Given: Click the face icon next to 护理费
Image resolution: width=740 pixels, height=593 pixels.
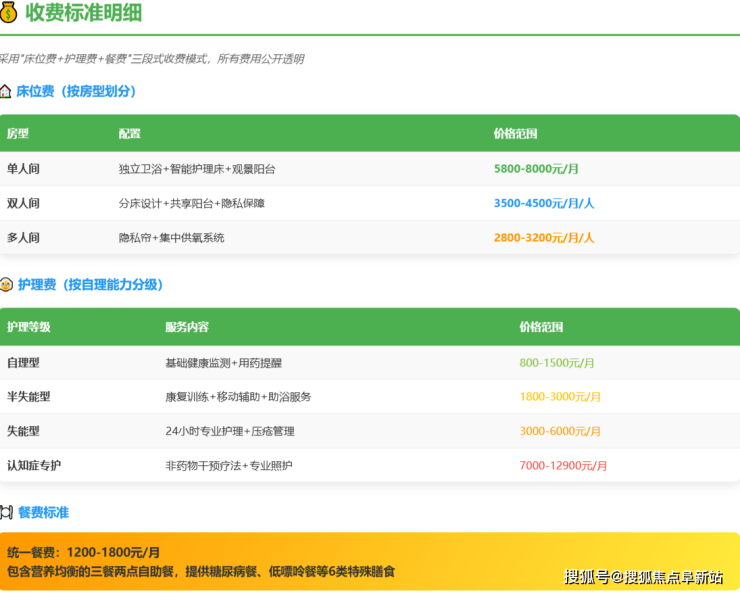Looking at the screenshot, I should point(6,285).
